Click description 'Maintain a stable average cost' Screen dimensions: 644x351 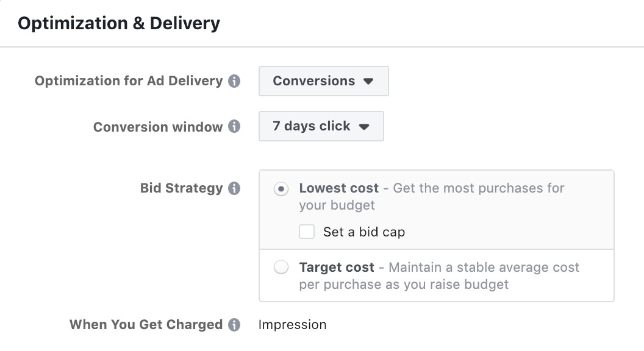pos(483,268)
